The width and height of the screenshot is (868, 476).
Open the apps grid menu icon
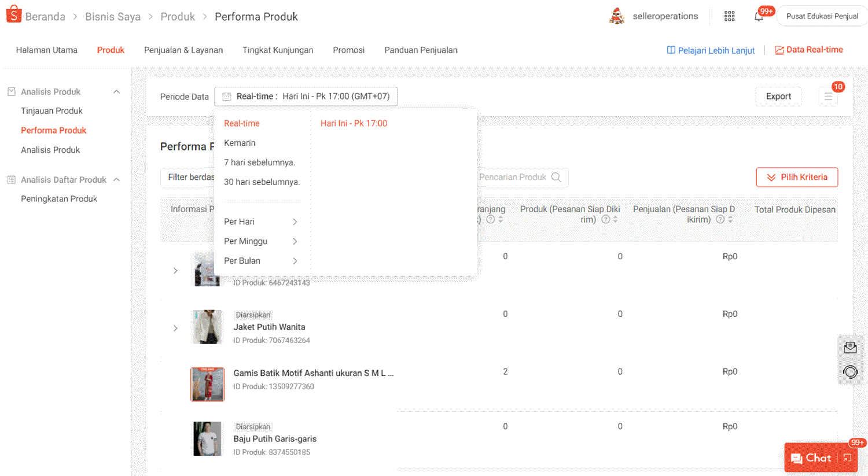(729, 16)
